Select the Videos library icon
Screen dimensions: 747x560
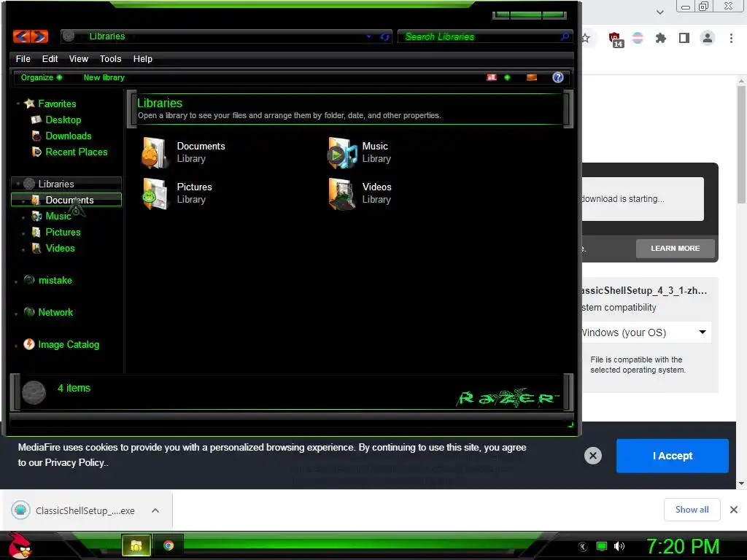(341, 194)
